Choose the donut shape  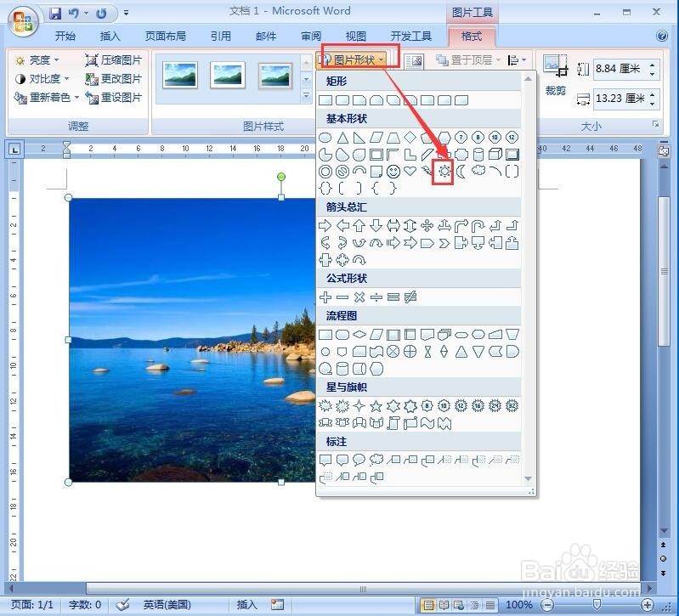(x=325, y=172)
